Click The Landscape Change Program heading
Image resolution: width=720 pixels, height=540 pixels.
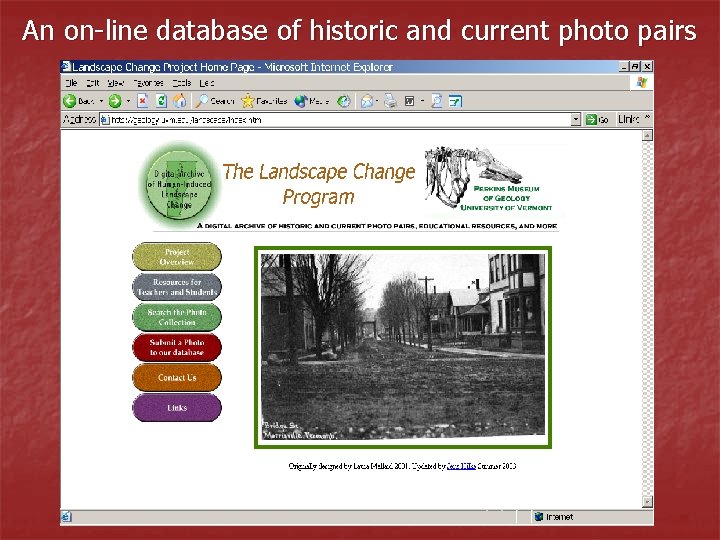coord(319,184)
